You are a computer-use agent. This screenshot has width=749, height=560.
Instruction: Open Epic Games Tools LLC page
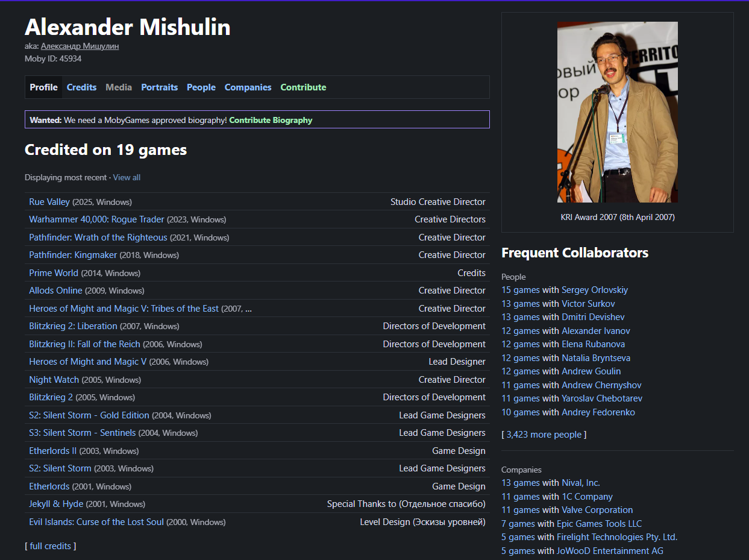[600, 524]
